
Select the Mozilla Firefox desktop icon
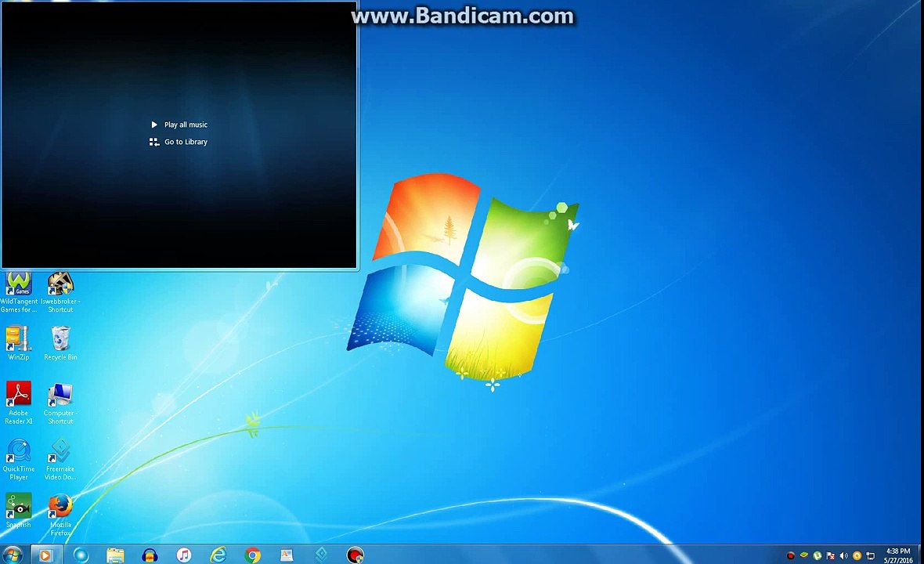60,515
